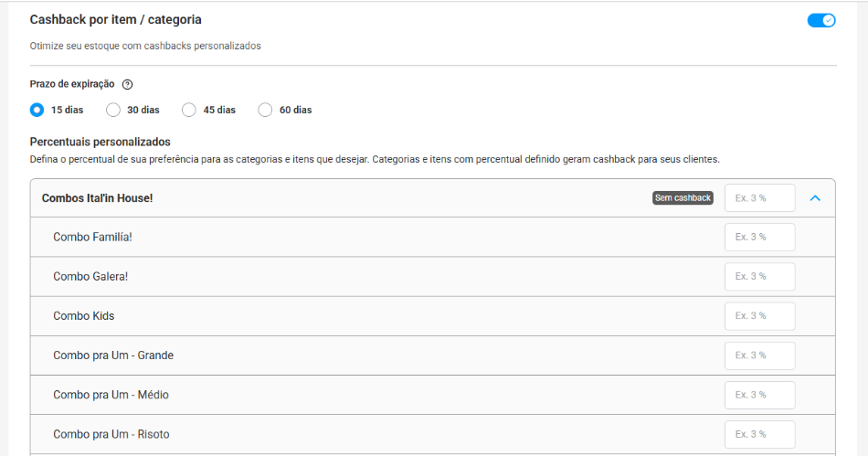
Task: Click the Combos Ital'in House! category header
Action: (x=98, y=198)
